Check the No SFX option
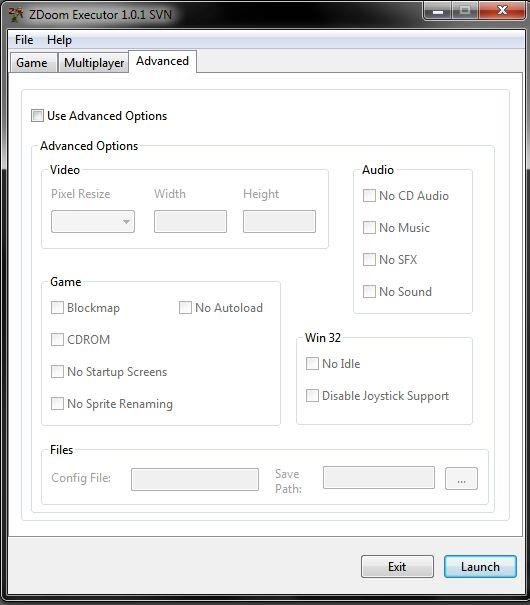The image size is (530, 605). [369, 259]
